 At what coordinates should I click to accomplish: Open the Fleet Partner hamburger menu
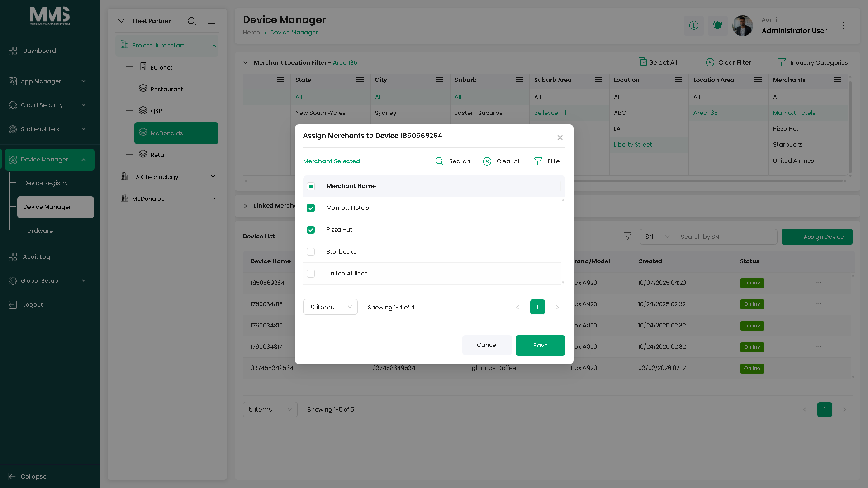[x=211, y=21]
